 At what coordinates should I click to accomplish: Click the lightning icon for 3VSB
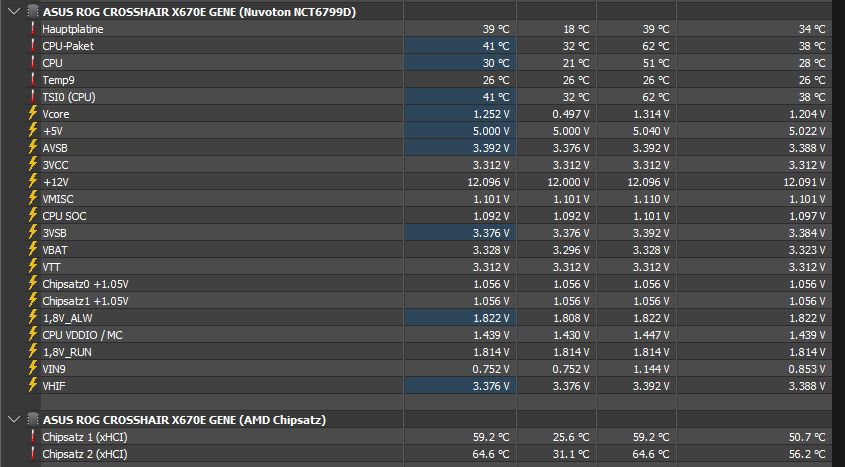pos(33,233)
